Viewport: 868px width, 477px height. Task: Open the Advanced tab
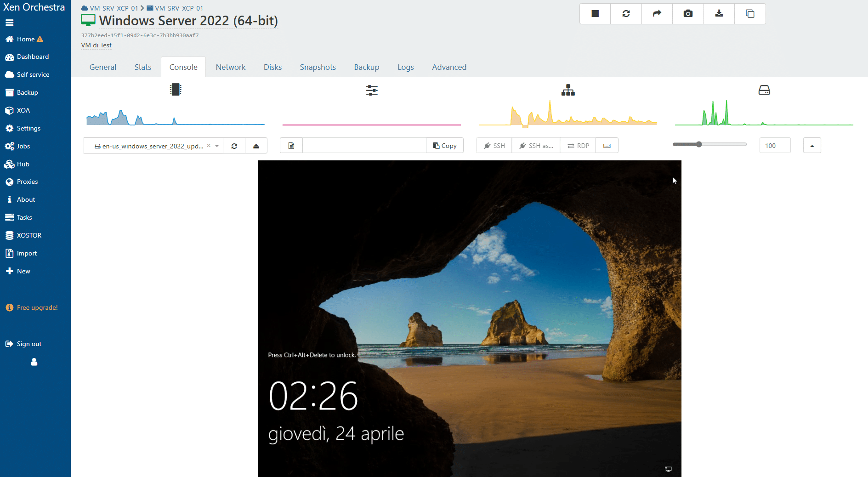[449, 67]
